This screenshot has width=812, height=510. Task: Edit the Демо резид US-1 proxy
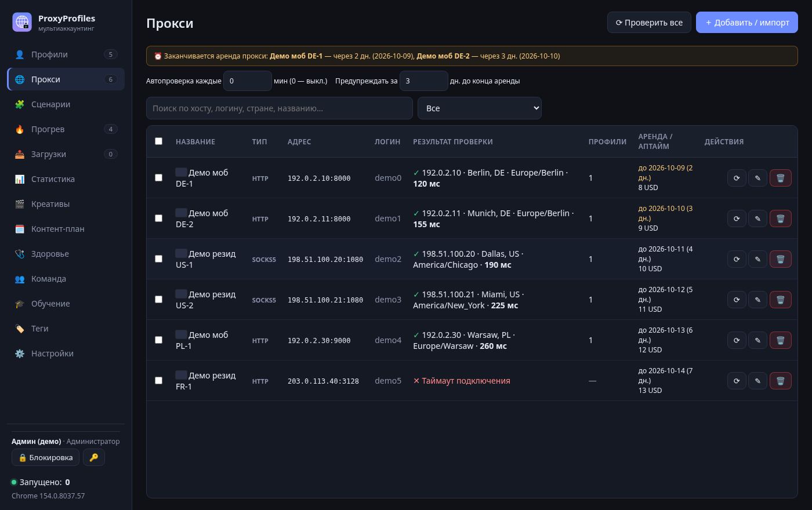(757, 259)
